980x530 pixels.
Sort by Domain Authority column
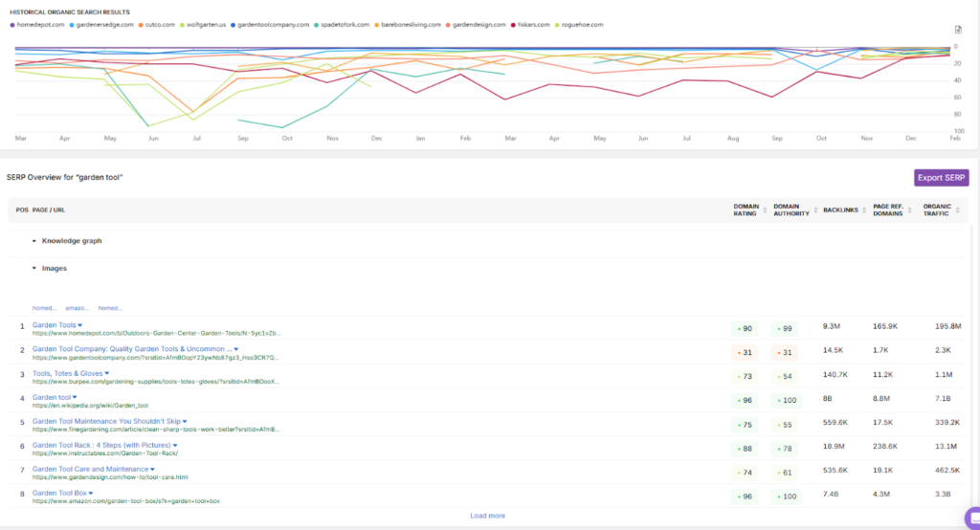[795, 210]
